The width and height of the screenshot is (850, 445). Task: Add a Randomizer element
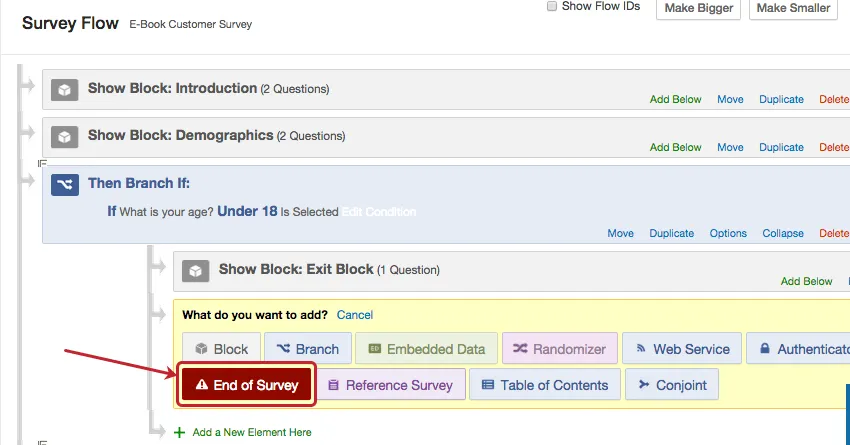(559, 349)
